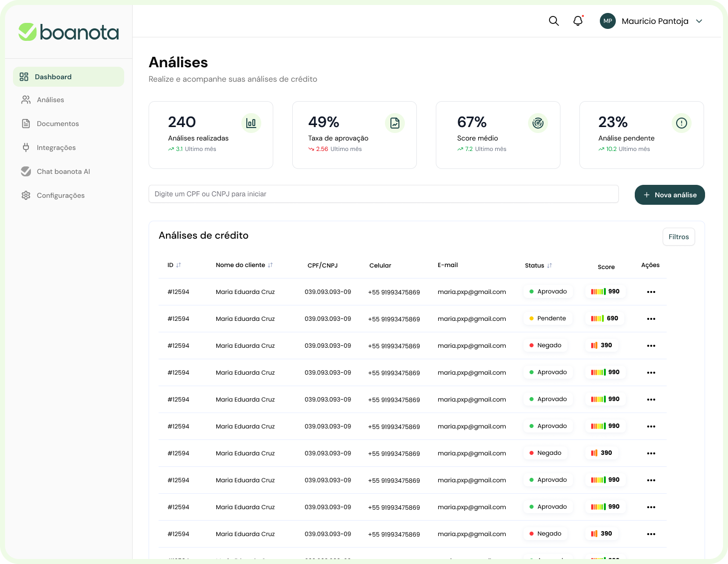
Task: Expand the Mauricio Pantoja account dropdown chevron
Action: (x=699, y=21)
